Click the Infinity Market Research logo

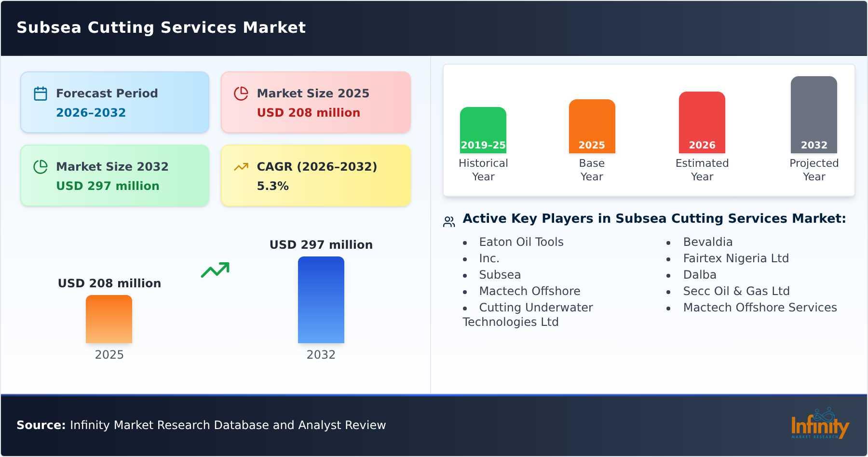click(820, 423)
